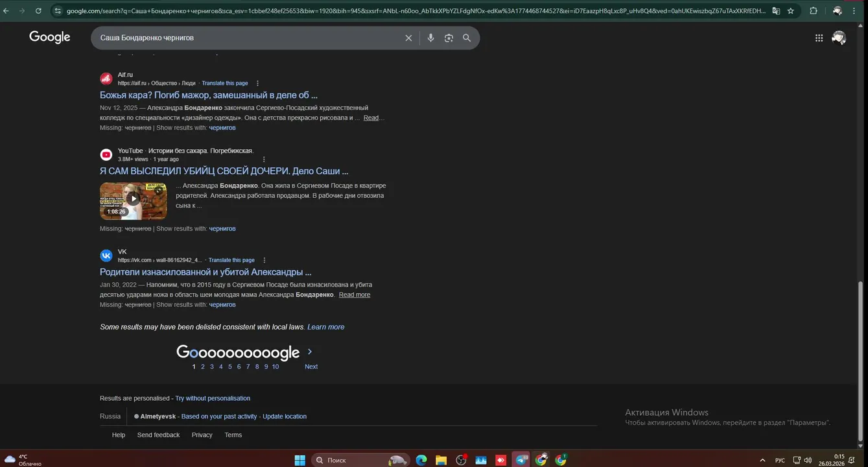Image resolution: width=868 pixels, height=467 pixels.
Task: Open the Help footer link
Action: point(119,435)
